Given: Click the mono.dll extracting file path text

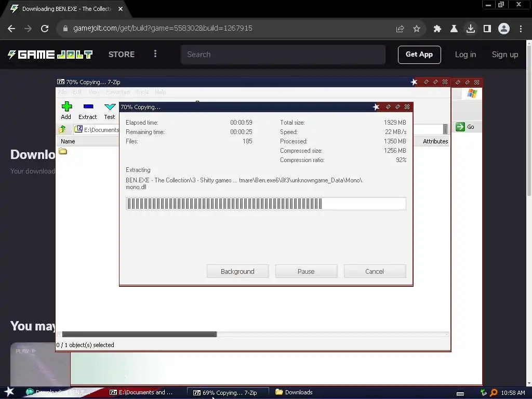Looking at the screenshot, I should 244,183.
